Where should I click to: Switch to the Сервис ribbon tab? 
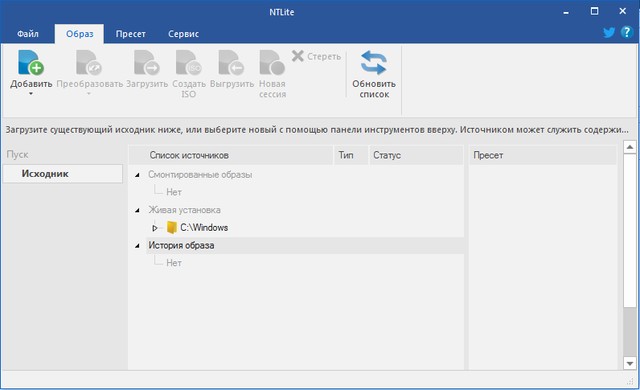[x=183, y=34]
